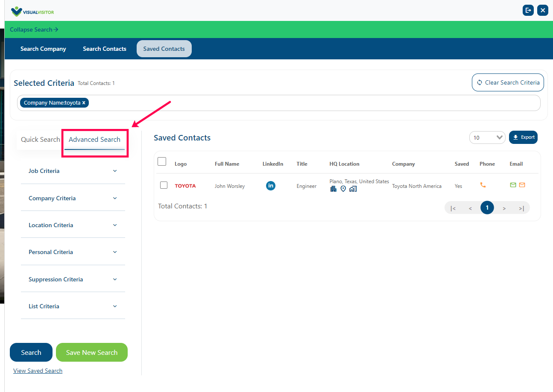Expand Location Criteria section
Viewport: 553px width, 392px height.
click(x=73, y=225)
